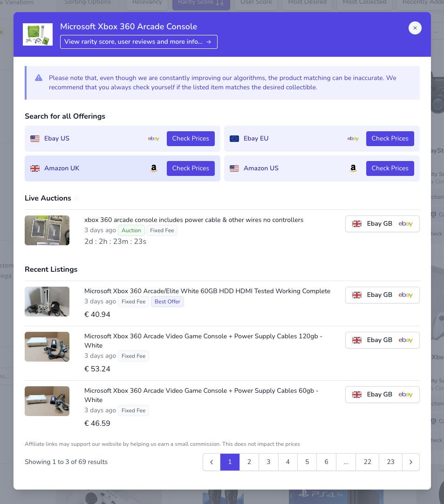Screen dimensions: 444x504
Task: Open the xbox 360 arcade console auction title
Action: pos(194,220)
